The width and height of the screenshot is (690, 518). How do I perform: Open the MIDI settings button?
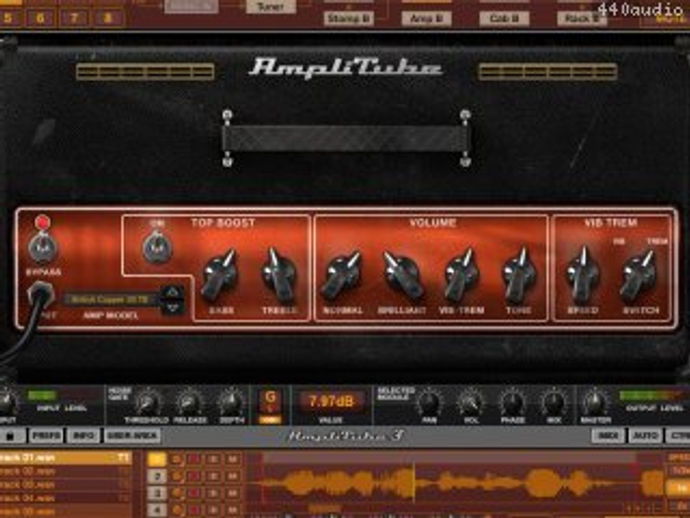(608, 436)
